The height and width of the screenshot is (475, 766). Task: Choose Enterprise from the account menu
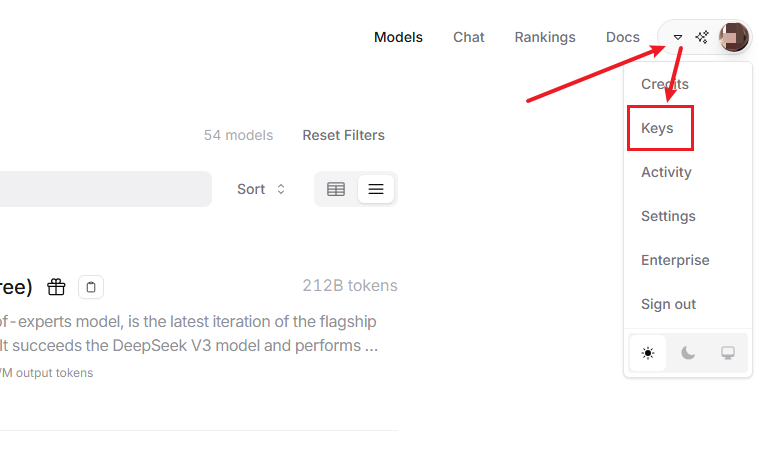[675, 260]
